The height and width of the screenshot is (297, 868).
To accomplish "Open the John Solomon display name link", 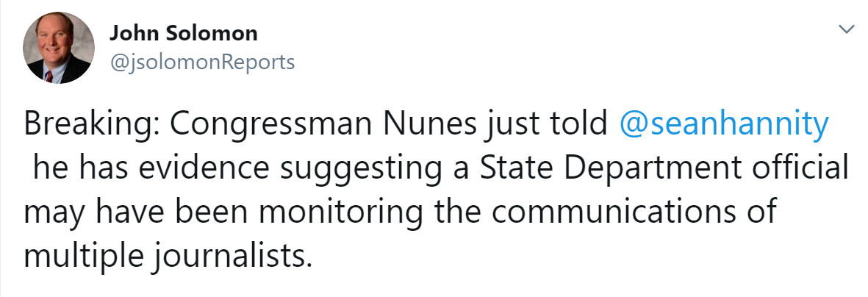I will 183,34.
